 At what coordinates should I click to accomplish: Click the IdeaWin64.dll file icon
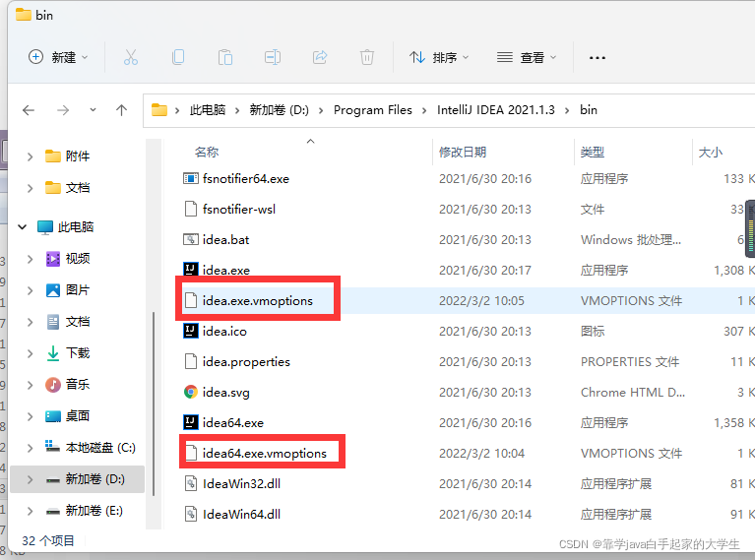tap(191, 515)
